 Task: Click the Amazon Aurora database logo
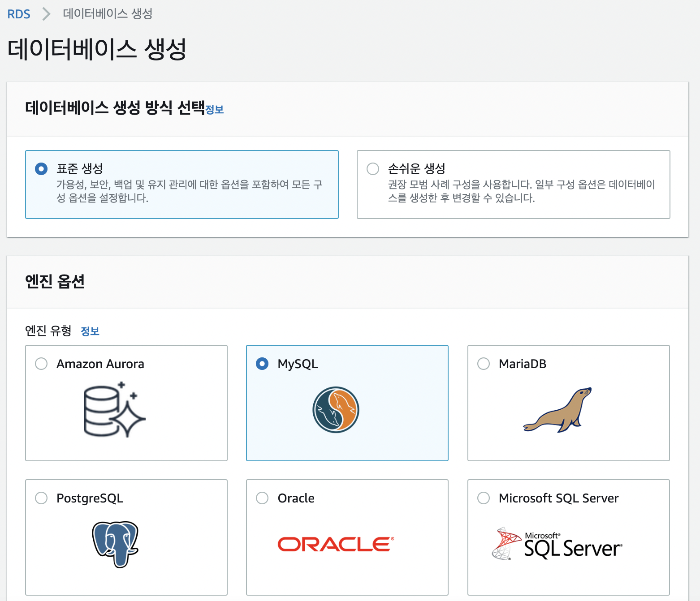coord(115,409)
